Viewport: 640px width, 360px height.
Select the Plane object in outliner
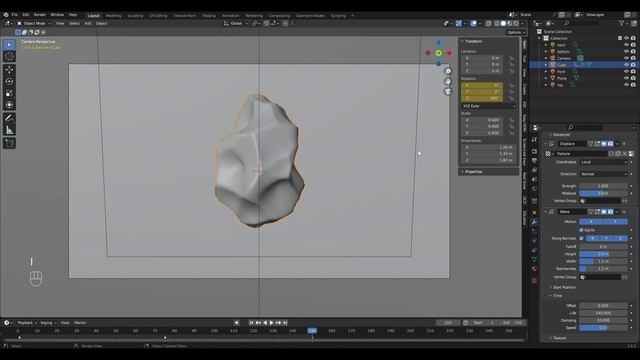pos(562,78)
